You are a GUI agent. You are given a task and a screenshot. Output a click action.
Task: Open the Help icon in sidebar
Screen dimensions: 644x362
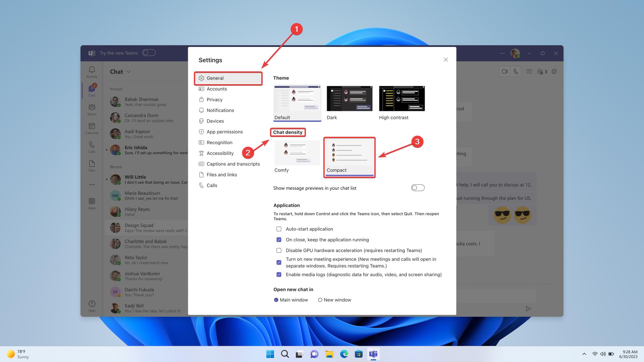point(92,306)
